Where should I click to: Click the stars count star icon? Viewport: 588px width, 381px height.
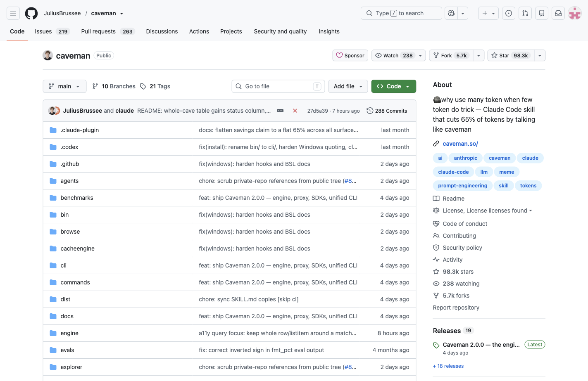pyautogui.click(x=436, y=272)
